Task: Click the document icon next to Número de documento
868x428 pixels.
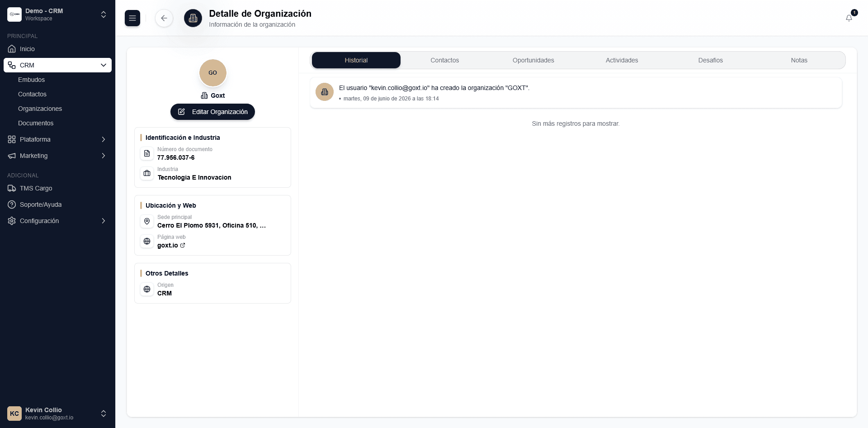Action: tap(147, 153)
